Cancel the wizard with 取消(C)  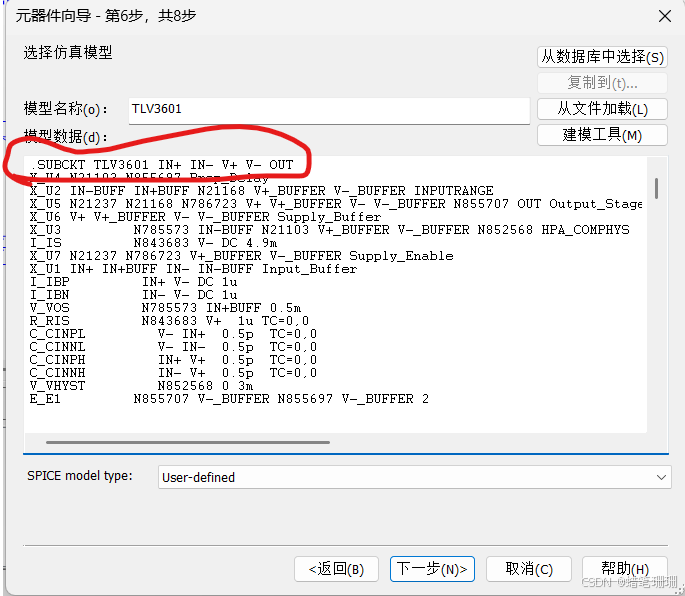coord(529,569)
